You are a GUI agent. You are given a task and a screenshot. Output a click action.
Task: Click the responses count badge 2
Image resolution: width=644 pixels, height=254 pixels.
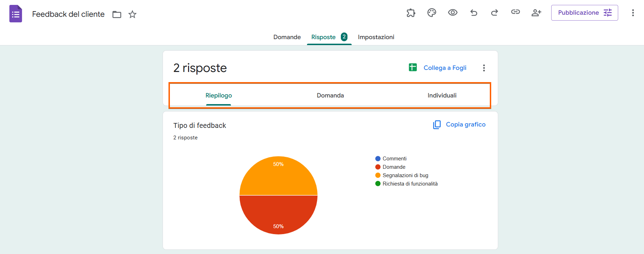click(344, 37)
